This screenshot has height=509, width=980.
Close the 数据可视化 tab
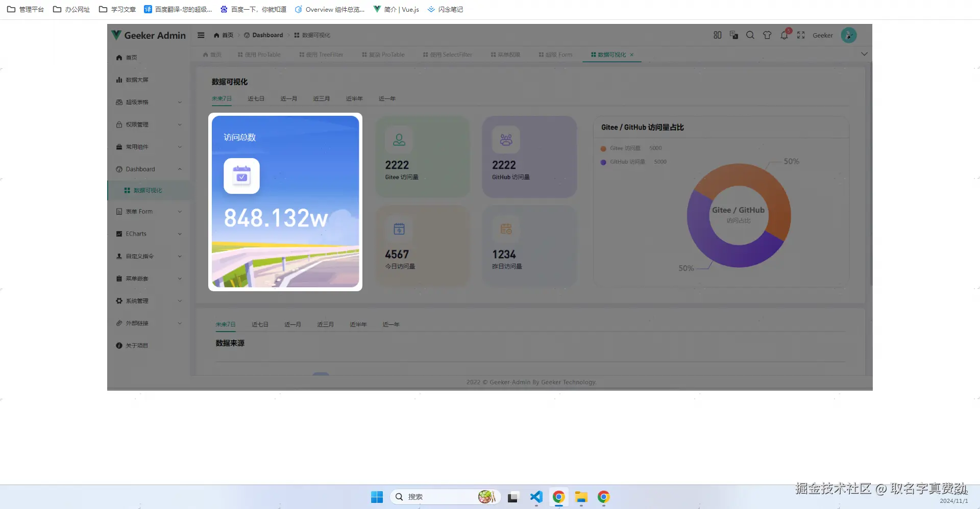point(632,55)
